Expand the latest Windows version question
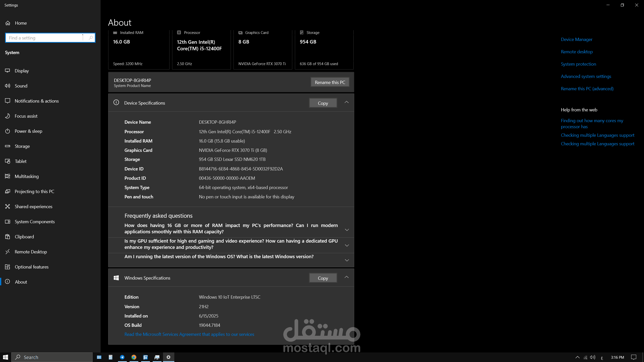 pyautogui.click(x=347, y=260)
